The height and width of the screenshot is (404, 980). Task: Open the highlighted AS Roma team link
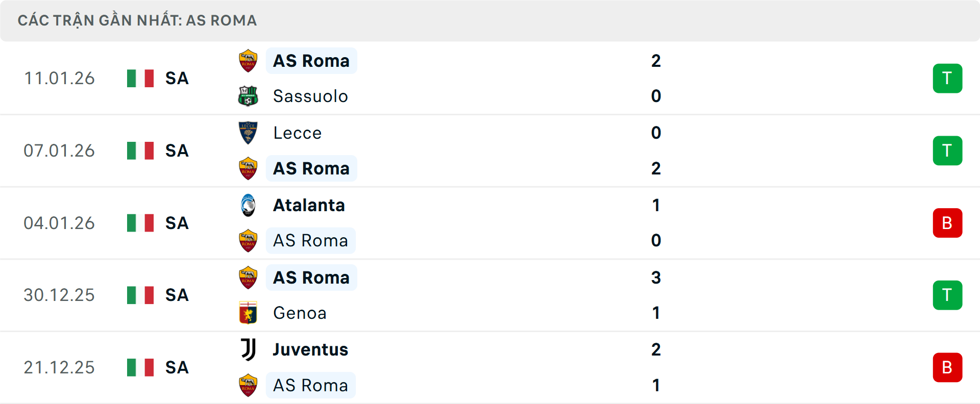coord(311,60)
